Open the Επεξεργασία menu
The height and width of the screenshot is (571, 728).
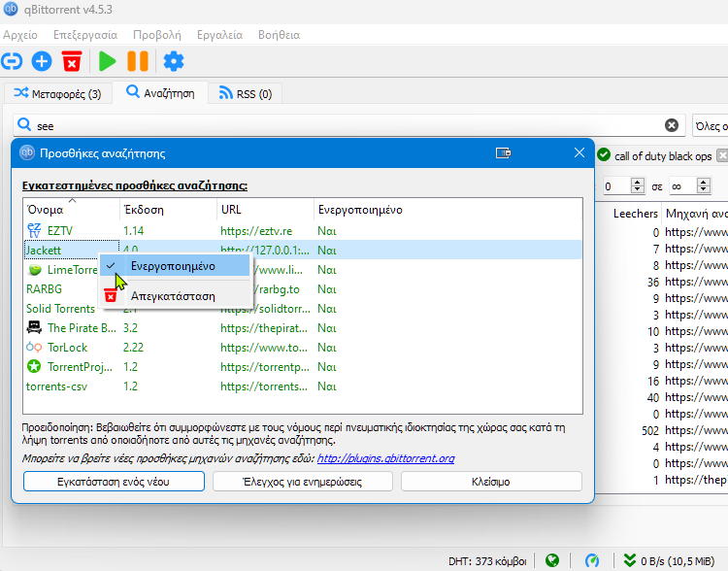[x=85, y=35]
